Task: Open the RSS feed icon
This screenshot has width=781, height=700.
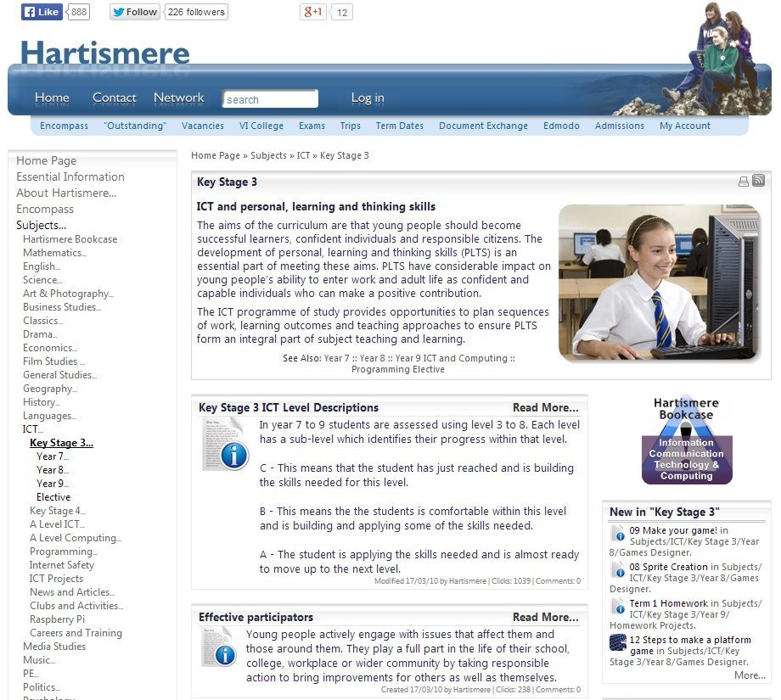Action: (758, 181)
